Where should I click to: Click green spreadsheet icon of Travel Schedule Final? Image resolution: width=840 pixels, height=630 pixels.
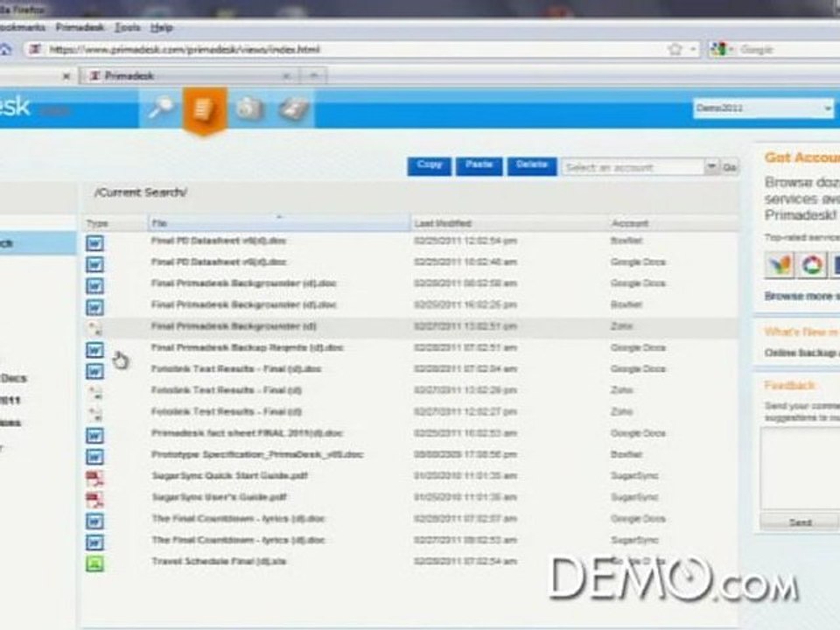(x=94, y=563)
